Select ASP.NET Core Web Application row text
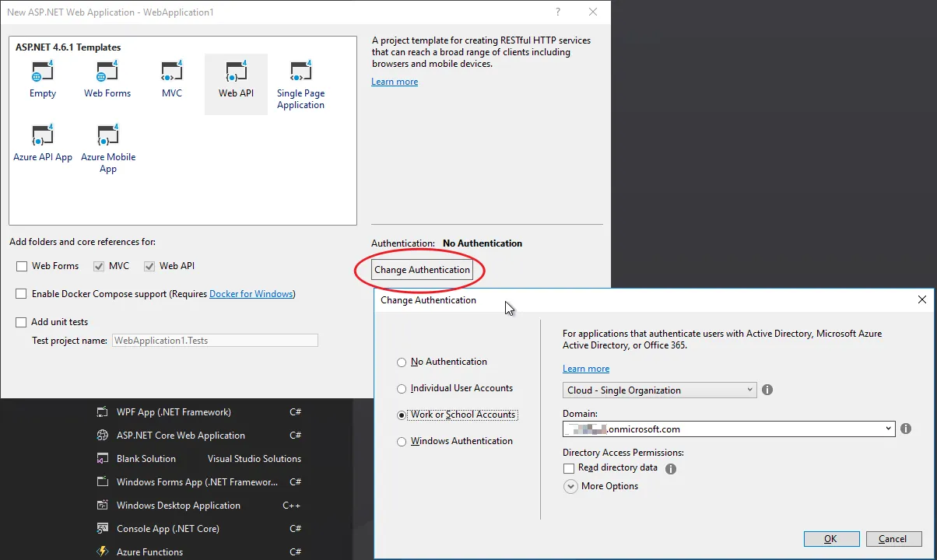Image resolution: width=937 pixels, height=560 pixels. 181,436
